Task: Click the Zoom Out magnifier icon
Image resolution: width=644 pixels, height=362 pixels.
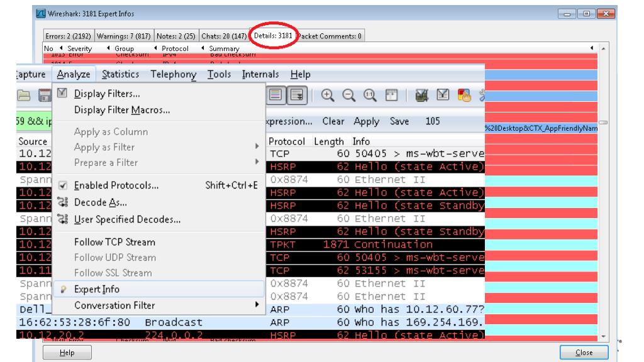Action: click(x=348, y=96)
